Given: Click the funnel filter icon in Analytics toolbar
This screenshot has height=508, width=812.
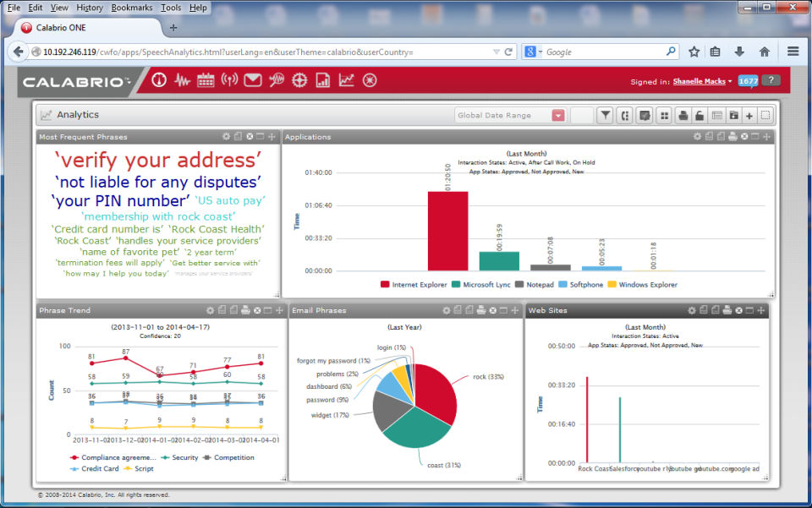Looking at the screenshot, I should (x=605, y=115).
